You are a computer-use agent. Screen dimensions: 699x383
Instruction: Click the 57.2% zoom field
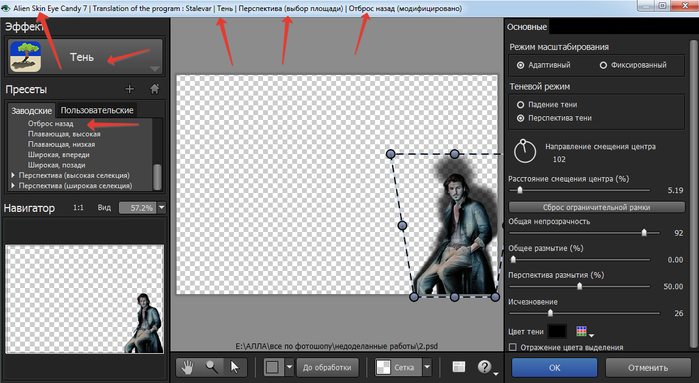[137, 207]
